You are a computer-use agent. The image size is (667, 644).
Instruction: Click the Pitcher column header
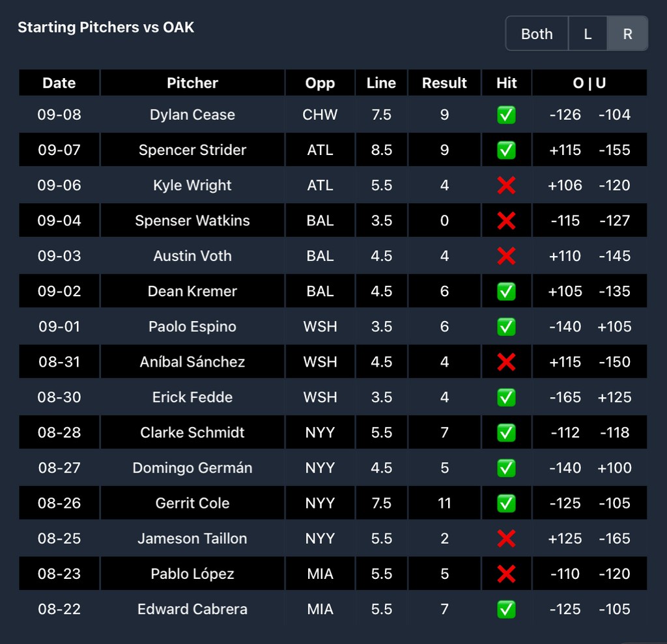click(x=192, y=83)
